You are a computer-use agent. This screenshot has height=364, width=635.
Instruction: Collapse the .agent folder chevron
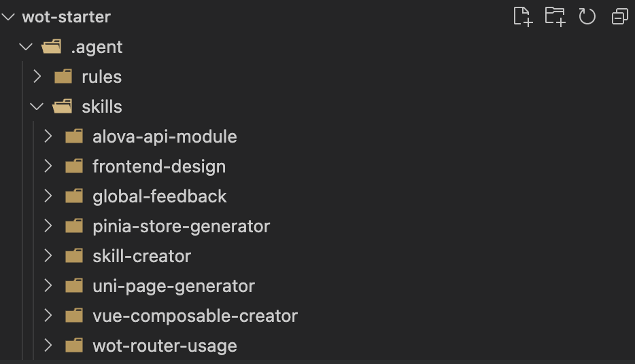[x=26, y=47]
